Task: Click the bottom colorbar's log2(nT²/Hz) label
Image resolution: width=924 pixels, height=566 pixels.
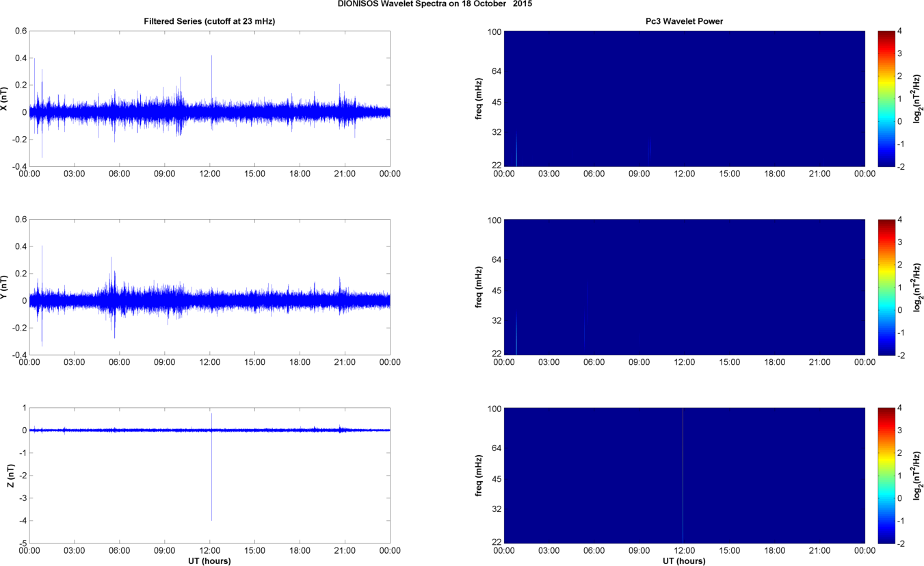Action: tap(918, 476)
